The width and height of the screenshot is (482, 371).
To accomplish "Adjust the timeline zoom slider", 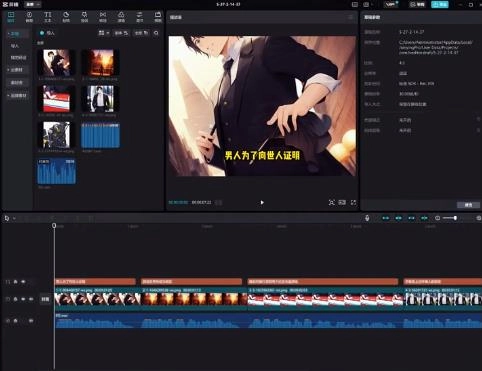I will click(x=450, y=218).
